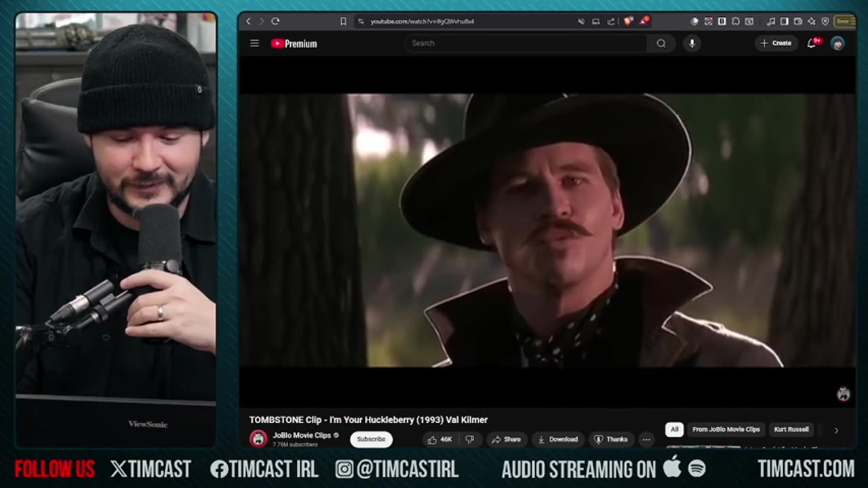Viewport: 868px width, 488px height.
Task: Click the Download button under the video
Action: [x=557, y=439]
